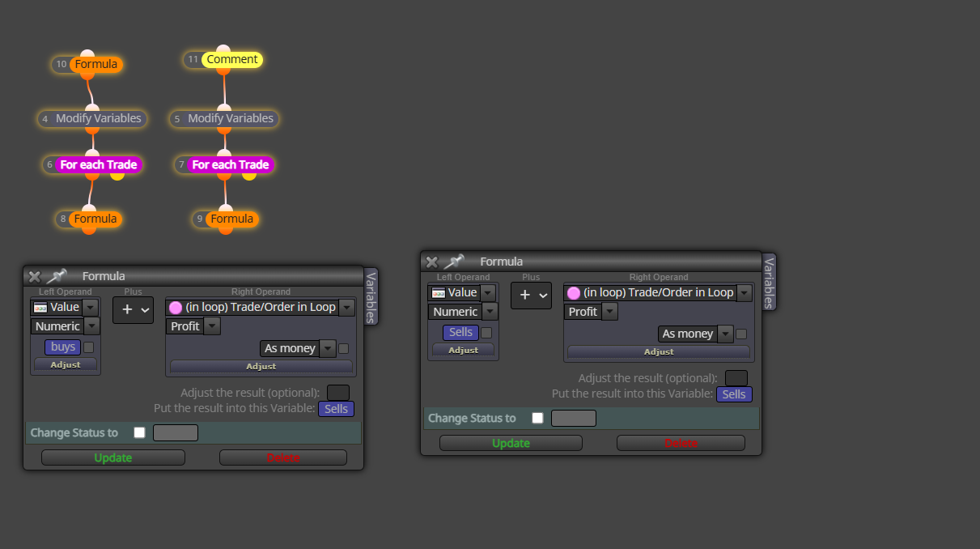Open Value dropdown in right panel Left Operand
Screen dimensions: 980x549
pyautogui.click(x=488, y=292)
